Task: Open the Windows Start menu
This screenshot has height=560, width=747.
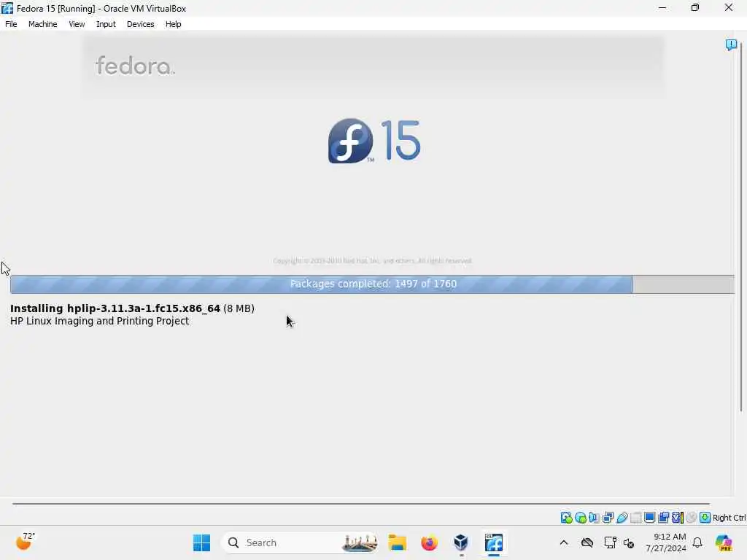Action: [201, 542]
